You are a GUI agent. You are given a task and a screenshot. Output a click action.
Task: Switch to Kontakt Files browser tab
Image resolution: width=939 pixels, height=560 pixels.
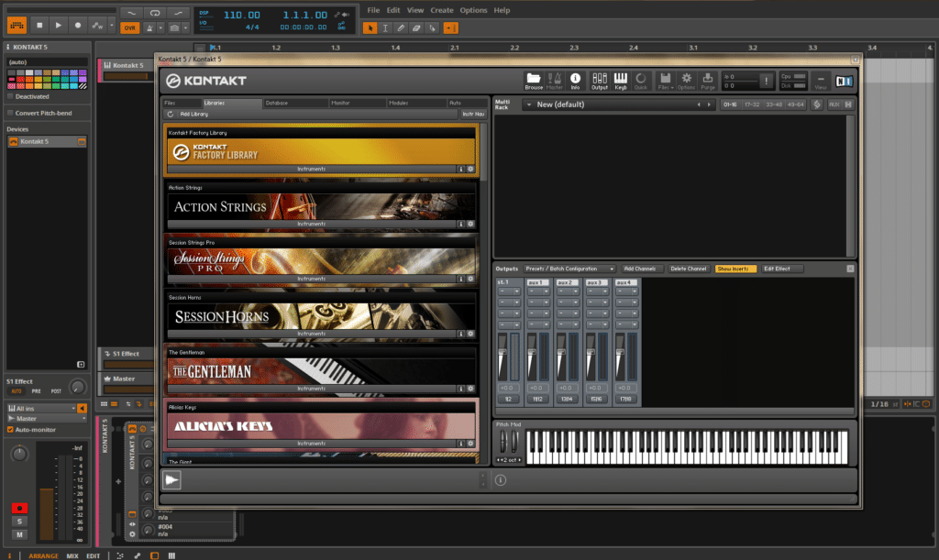coord(182,103)
